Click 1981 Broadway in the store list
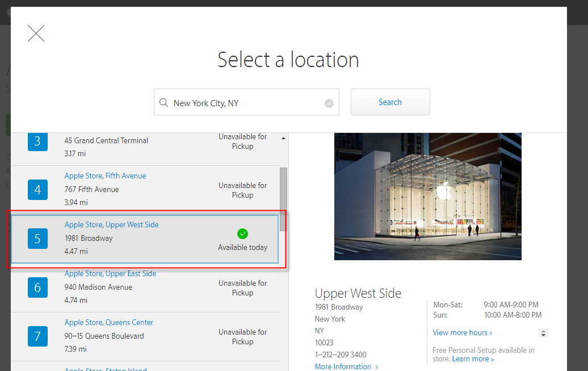This screenshot has width=588, height=371. point(89,238)
